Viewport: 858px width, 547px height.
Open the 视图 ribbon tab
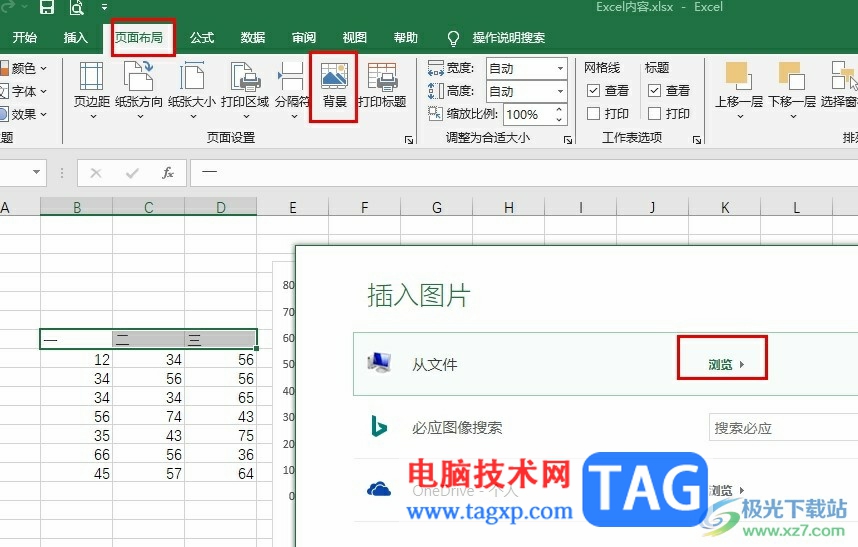355,38
